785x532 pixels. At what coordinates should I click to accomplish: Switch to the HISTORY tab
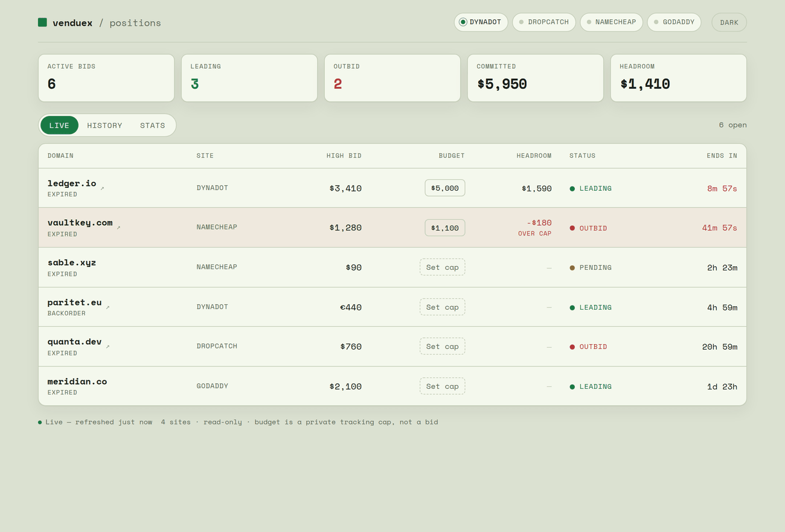[x=104, y=125]
